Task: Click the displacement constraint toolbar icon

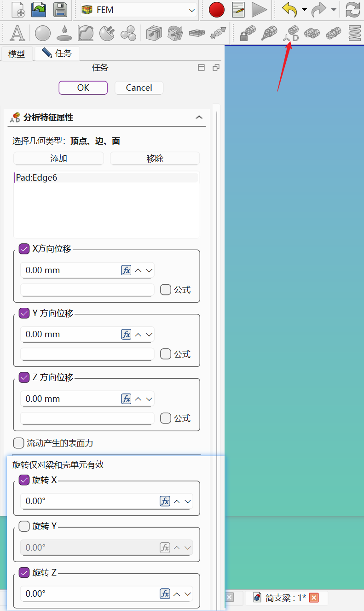Action: click(291, 33)
